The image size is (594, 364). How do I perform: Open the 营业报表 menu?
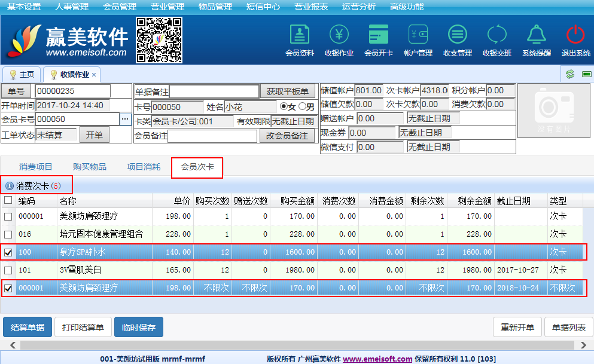(x=310, y=7)
